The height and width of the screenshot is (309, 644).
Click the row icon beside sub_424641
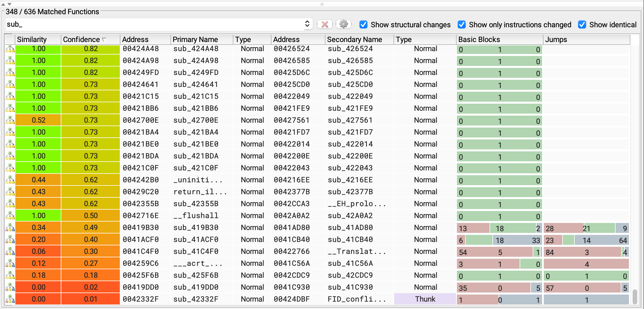[10, 85]
